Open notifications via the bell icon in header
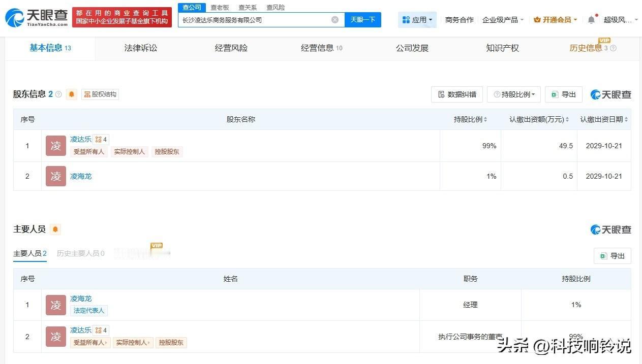The width and height of the screenshot is (642, 364). [591, 20]
